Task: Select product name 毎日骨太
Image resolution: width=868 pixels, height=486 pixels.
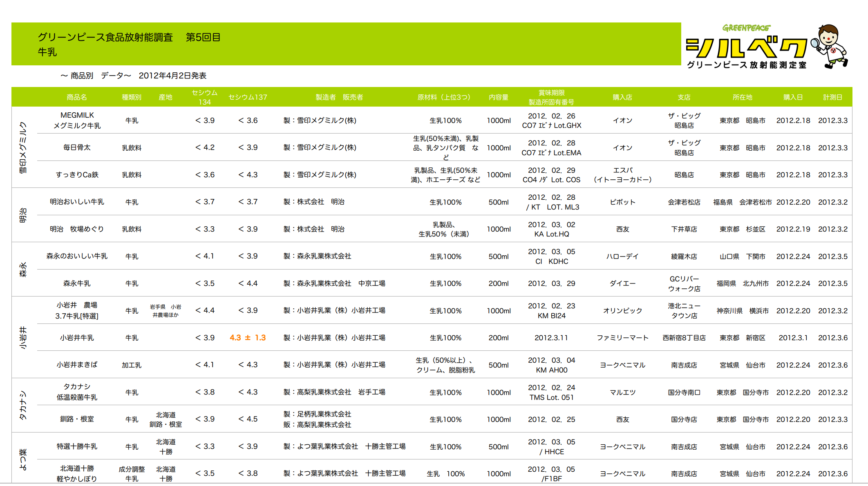Action: point(77,147)
